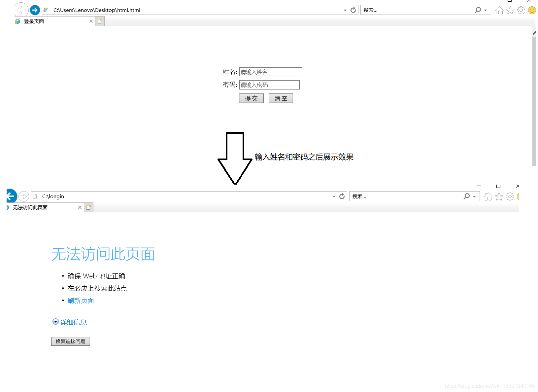This screenshot has width=538, height=392.
Task: Open the home page icon in the lower browser
Action: [488, 196]
